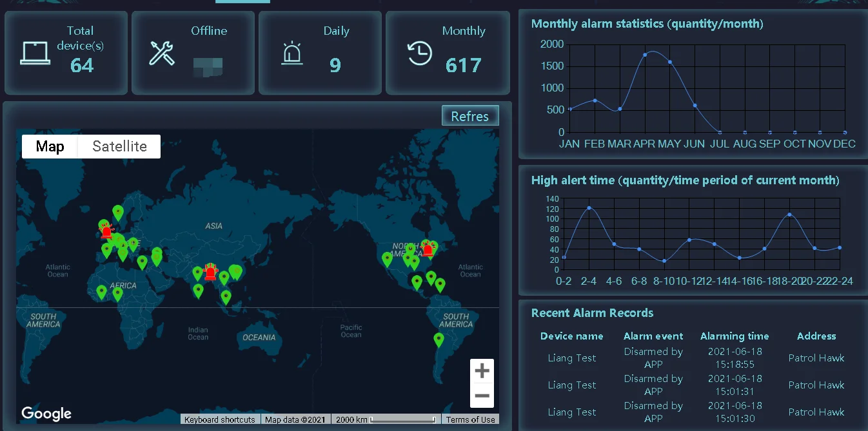Click the Google logo on the map
868x431 pixels.
click(x=46, y=414)
